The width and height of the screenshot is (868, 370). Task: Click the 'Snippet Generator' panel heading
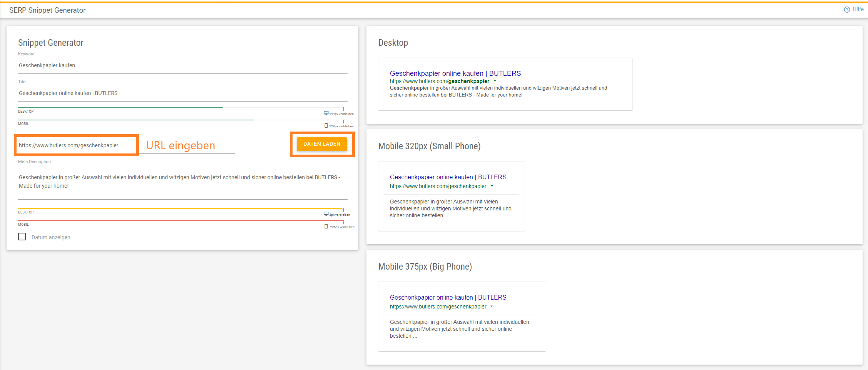pos(51,43)
